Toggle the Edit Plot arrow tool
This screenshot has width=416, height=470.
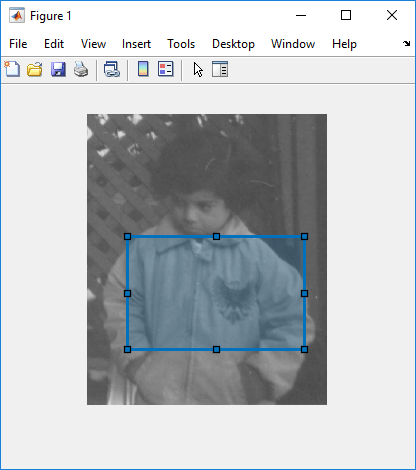pos(198,69)
